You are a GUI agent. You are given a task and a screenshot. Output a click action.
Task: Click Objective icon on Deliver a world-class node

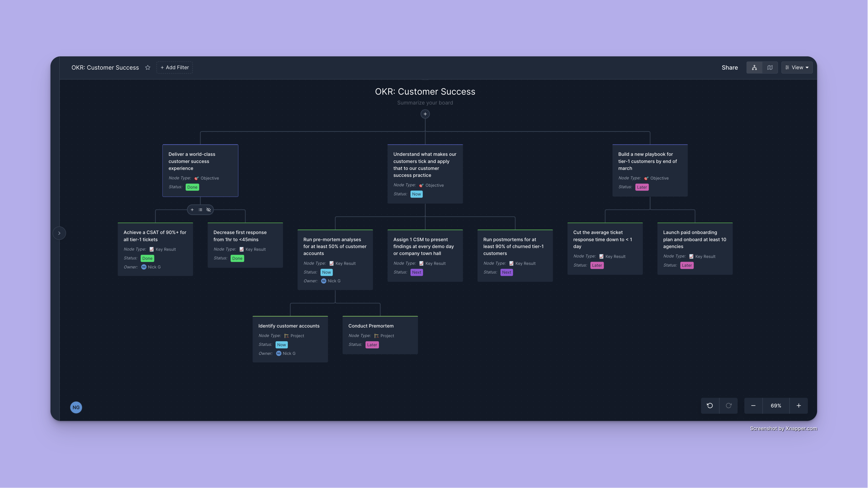pos(196,178)
